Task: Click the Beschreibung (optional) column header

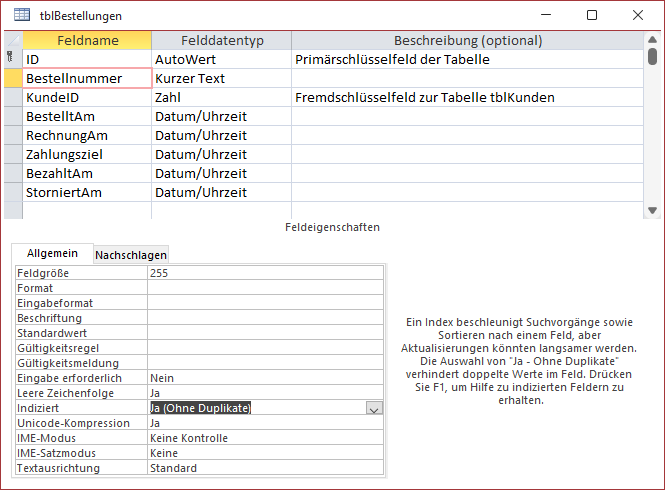Action: 468,40
